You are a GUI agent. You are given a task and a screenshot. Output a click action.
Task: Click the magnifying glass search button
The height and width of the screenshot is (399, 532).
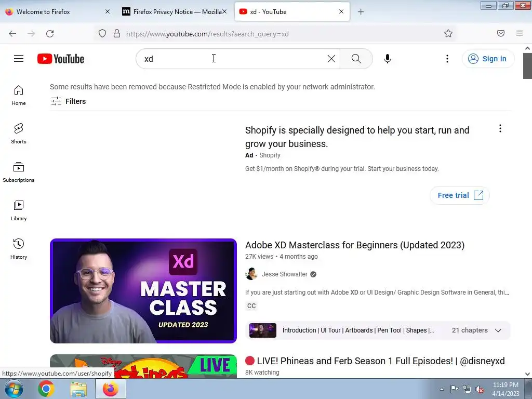(356, 59)
